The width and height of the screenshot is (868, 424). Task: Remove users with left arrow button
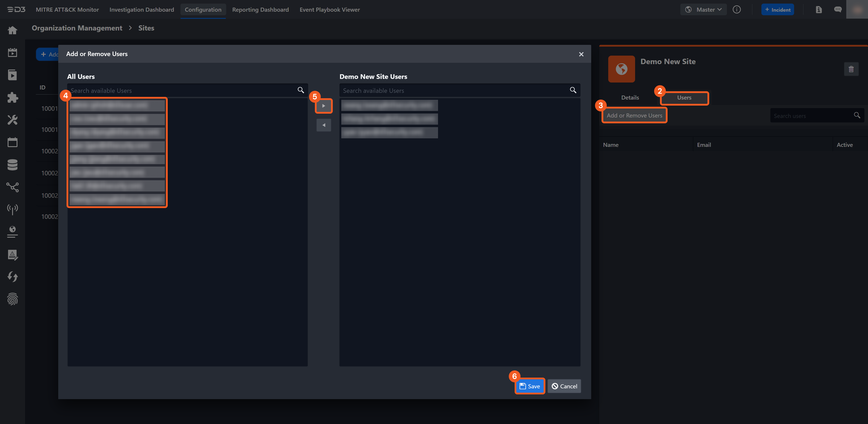(323, 125)
